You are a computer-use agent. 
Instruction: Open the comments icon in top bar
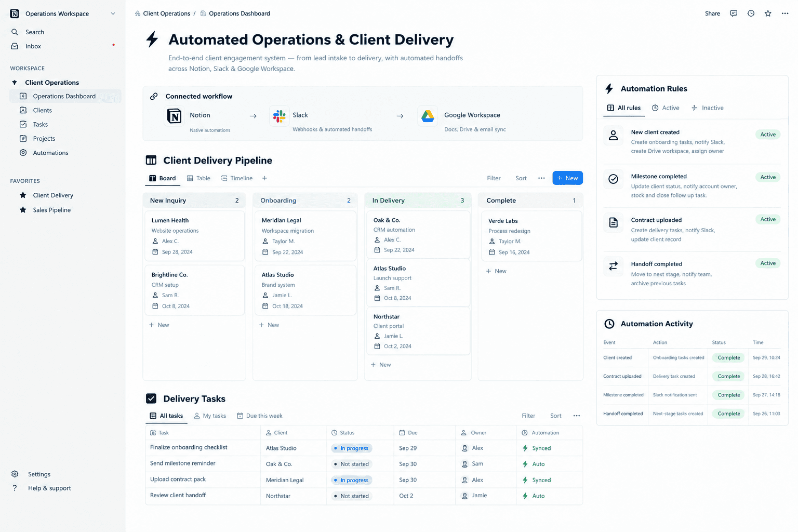[x=734, y=14]
